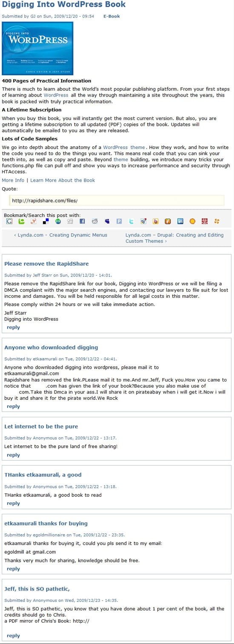
Task: Click the orange lowercase b bookmark icon
Action: tap(156, 221)
